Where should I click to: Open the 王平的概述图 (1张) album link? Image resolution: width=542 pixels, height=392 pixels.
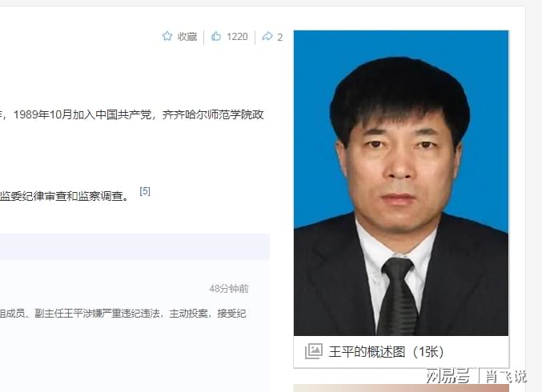[386, 352]
